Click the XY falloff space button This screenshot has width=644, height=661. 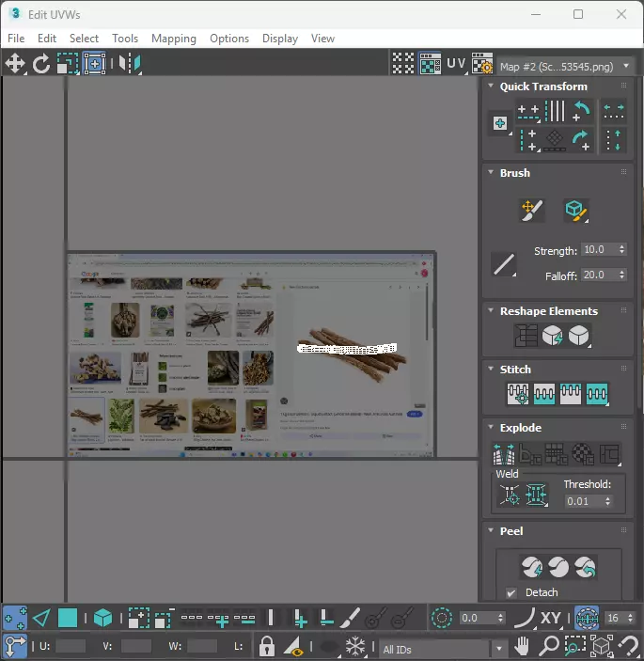point(550,618)
